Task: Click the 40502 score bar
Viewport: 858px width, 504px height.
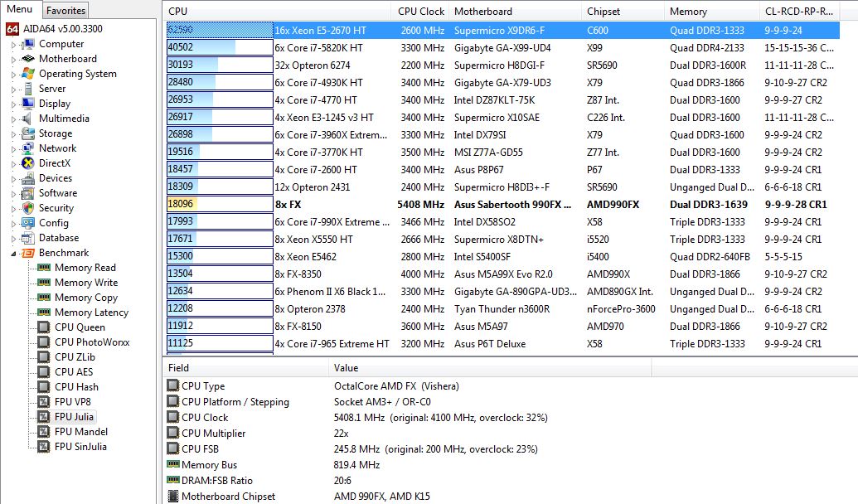Action: 220,47
